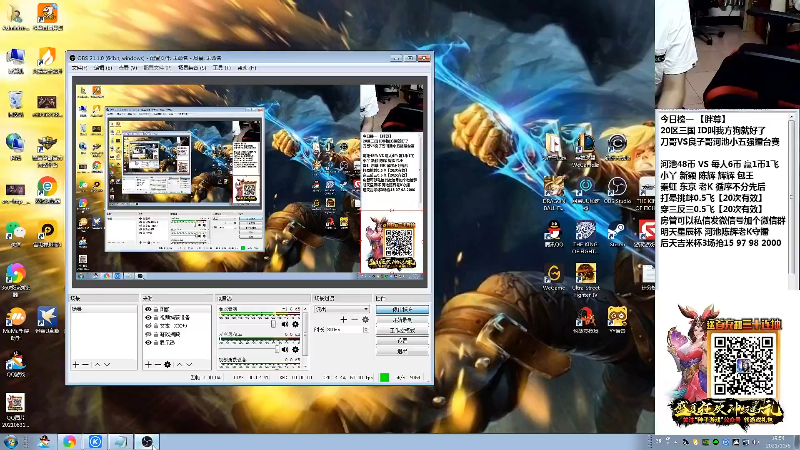This screenshot has height=450, width=800.
Task: Open settings gear of second mixer channel
Action: (295, 349)
